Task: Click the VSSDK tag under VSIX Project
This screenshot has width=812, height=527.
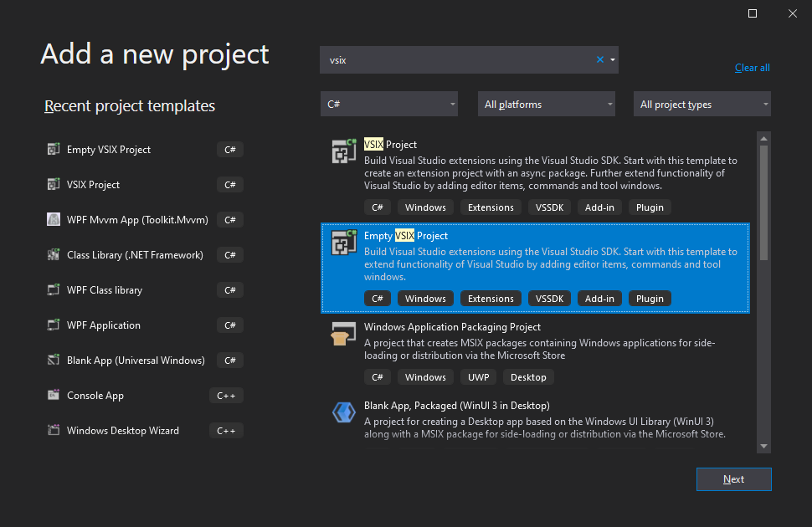Action: coord(549,207)
